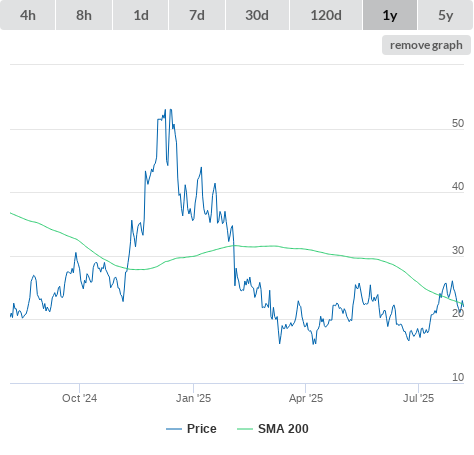Select the active 1y range tab

pyautogui.click(x=390, y=15)
